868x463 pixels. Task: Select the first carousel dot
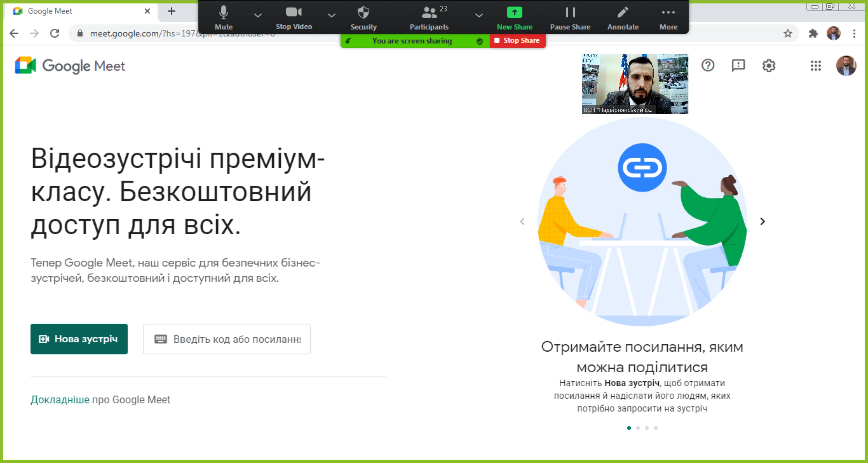pyautogui.click(x=629, y=428)
